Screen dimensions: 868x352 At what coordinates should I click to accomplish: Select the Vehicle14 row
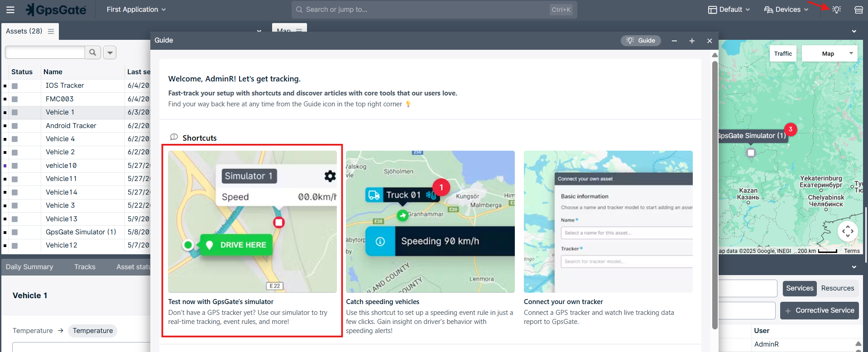click(x=76, y=192)
